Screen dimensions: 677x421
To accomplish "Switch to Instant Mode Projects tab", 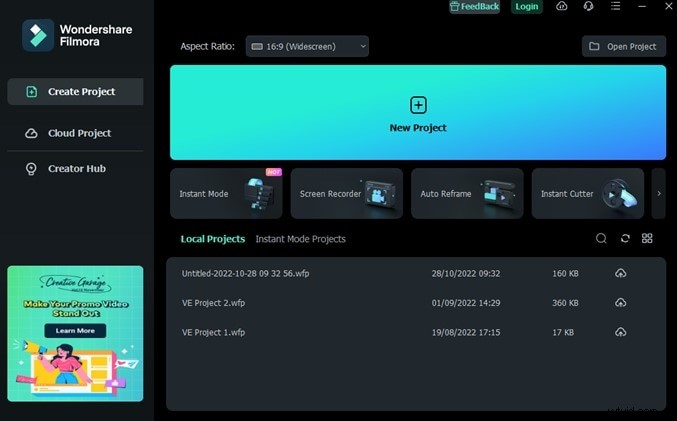I will tap(300, 239).
